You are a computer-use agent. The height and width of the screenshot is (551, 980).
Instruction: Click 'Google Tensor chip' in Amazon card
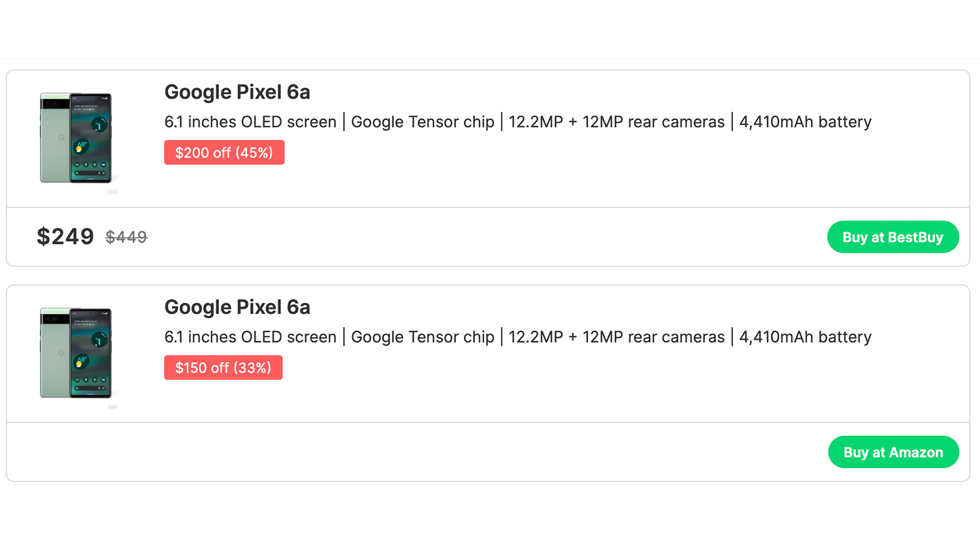click(423, 338)
